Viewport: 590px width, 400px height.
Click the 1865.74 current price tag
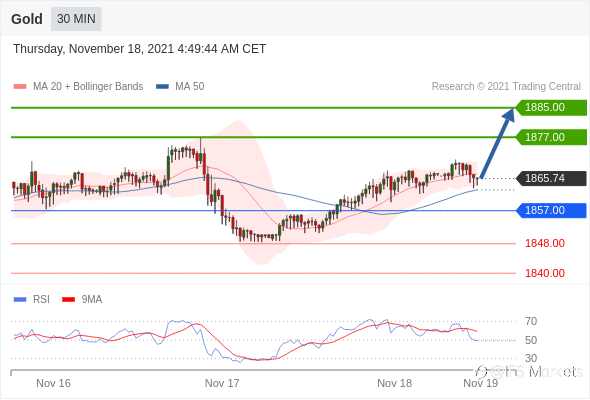(x=551, y=178)
